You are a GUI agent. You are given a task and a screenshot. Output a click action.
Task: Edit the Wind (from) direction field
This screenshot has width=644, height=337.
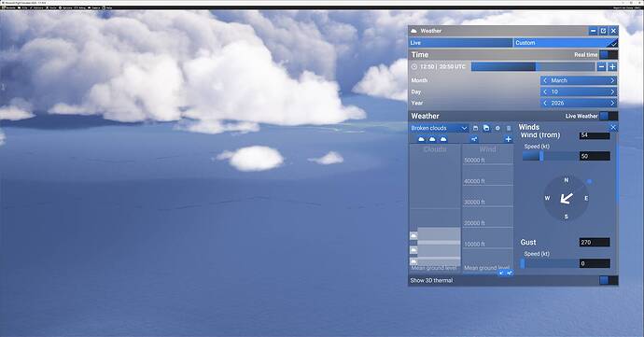click(x=595, y=135)
